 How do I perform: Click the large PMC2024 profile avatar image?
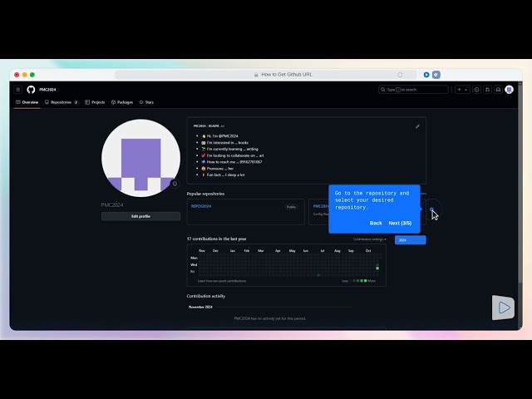140,158
